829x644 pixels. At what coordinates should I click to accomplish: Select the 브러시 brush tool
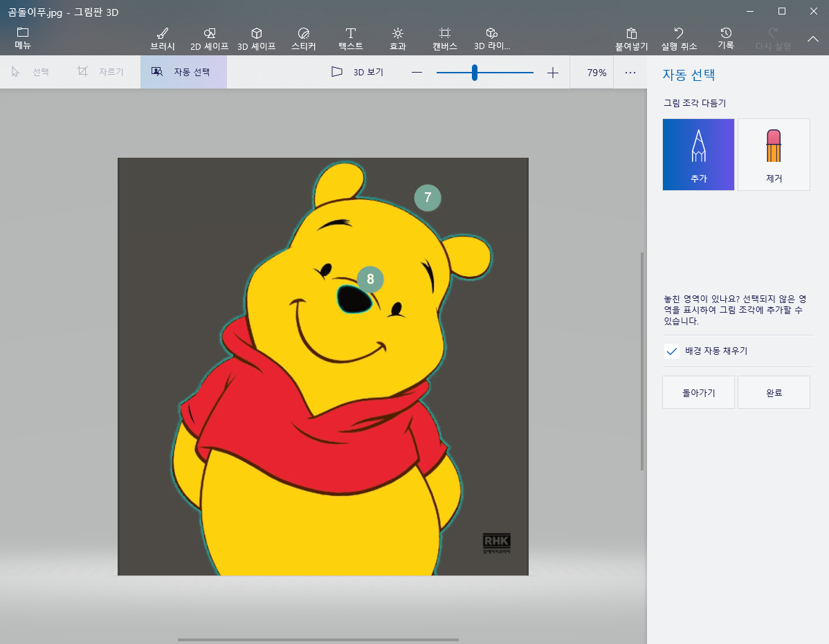[163, 39]
